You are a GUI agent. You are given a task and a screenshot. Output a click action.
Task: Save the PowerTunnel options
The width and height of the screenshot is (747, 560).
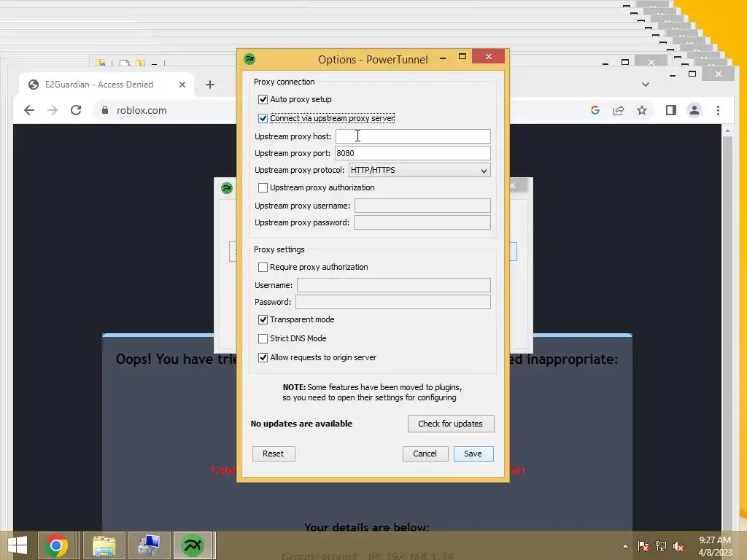point(473,454)
